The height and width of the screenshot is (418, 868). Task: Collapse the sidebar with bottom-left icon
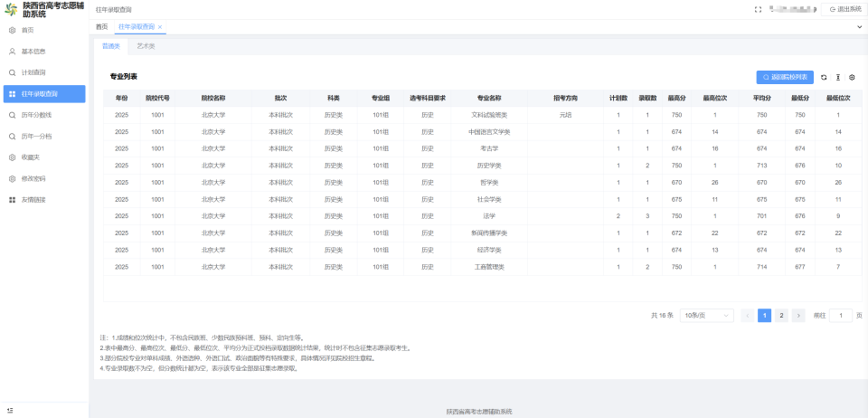[11, 410]
